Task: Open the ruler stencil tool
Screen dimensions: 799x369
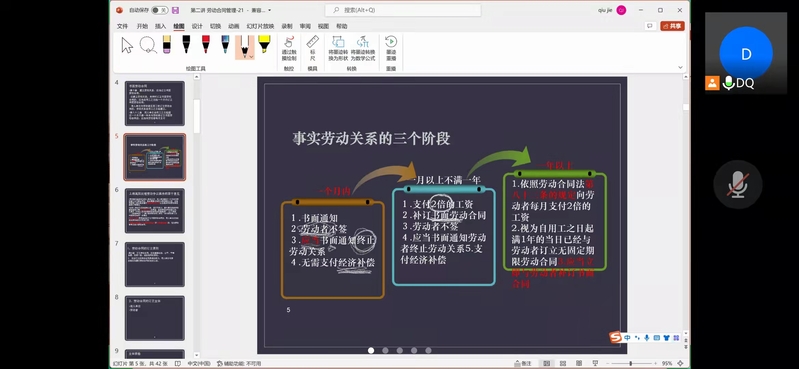Action: [312, 48]
